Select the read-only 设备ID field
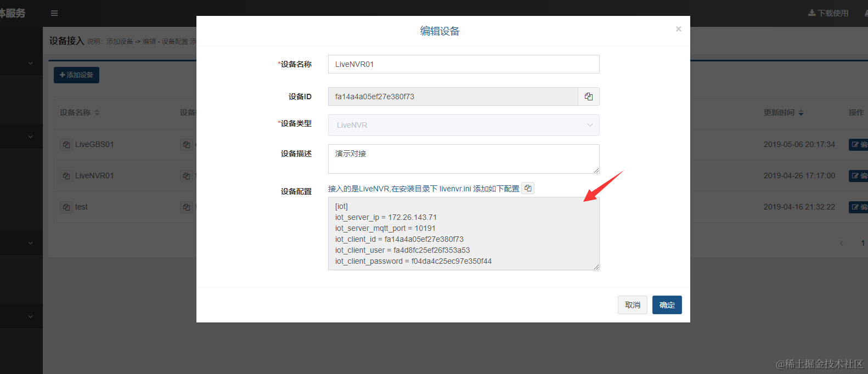The height and width of the screenshot is (374, 868). tap(453, 97)
